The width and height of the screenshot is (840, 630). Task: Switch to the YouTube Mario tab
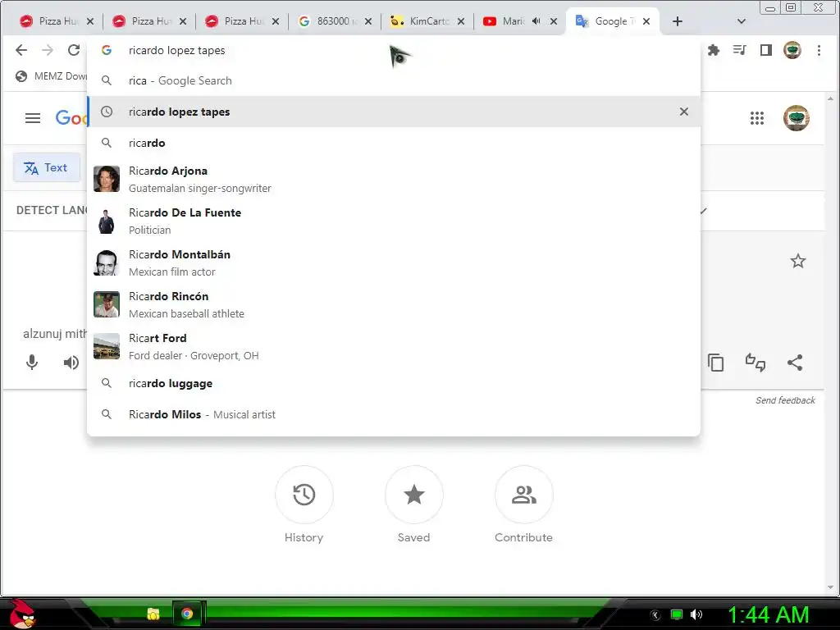tap(506, 21)
